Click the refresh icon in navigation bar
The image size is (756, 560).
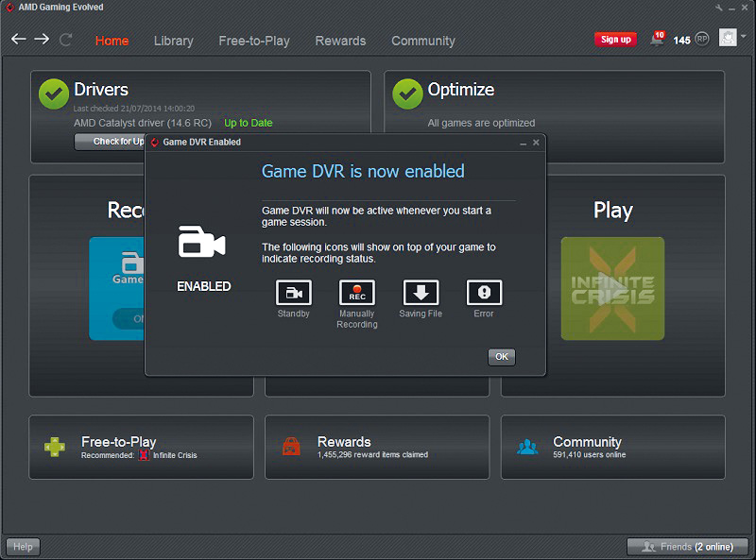click(x=66, y=40)
